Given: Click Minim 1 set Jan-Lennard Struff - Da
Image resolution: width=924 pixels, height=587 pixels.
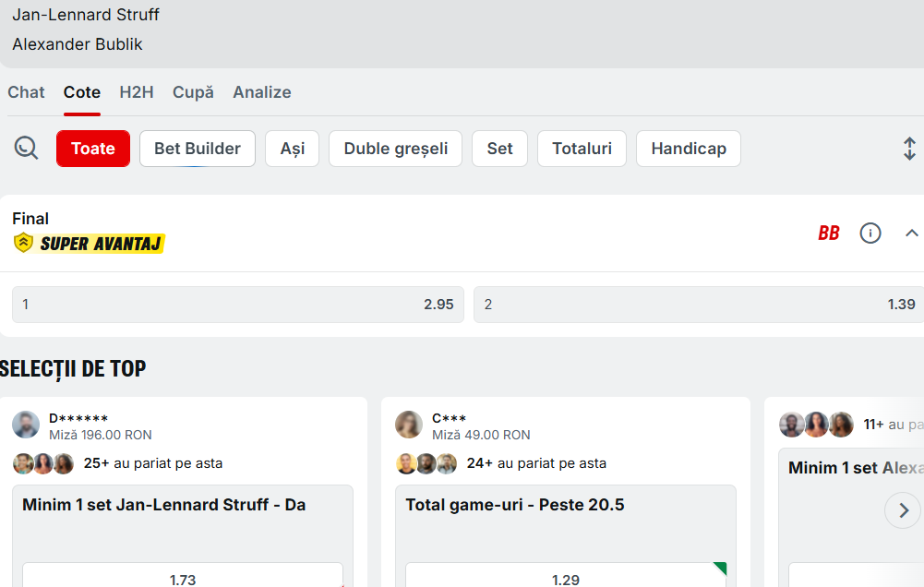Looking at the screenshot, I should tap(163, 505).
